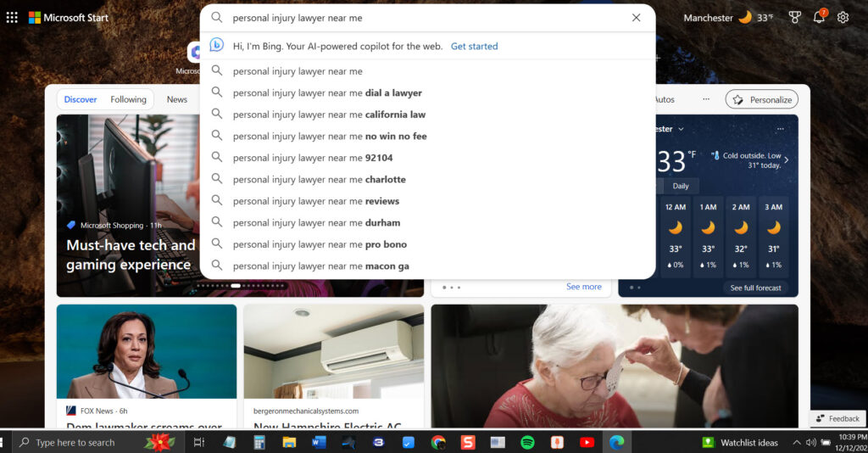Open Spotify from the taskbar
The image size is (868, 453).
(x=527, y=442)
